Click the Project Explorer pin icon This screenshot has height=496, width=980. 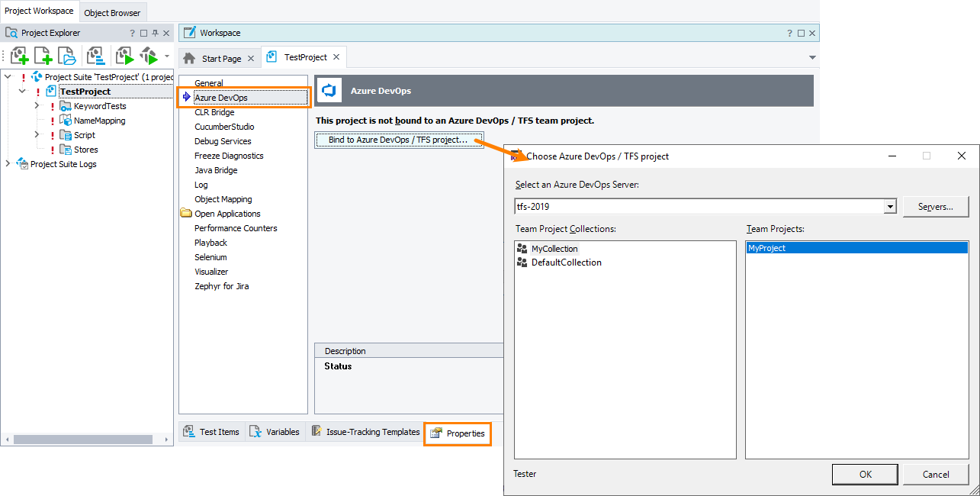(x=155, y=33)
